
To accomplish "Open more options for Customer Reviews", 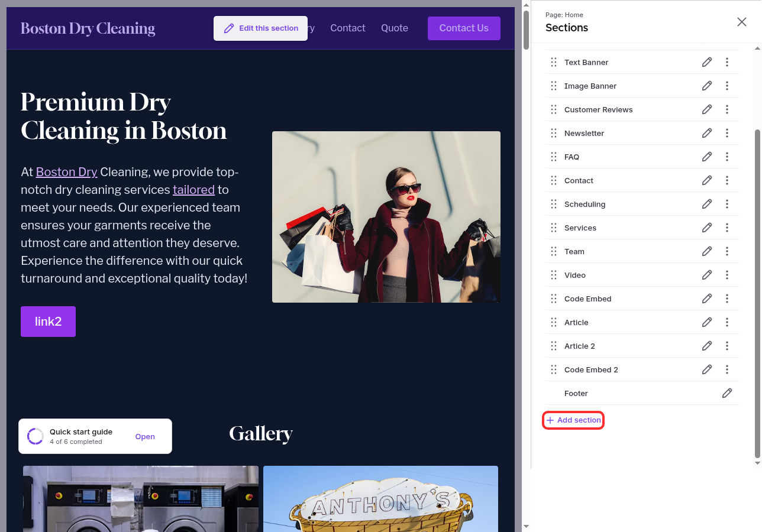I will click(x=727, y=109).
